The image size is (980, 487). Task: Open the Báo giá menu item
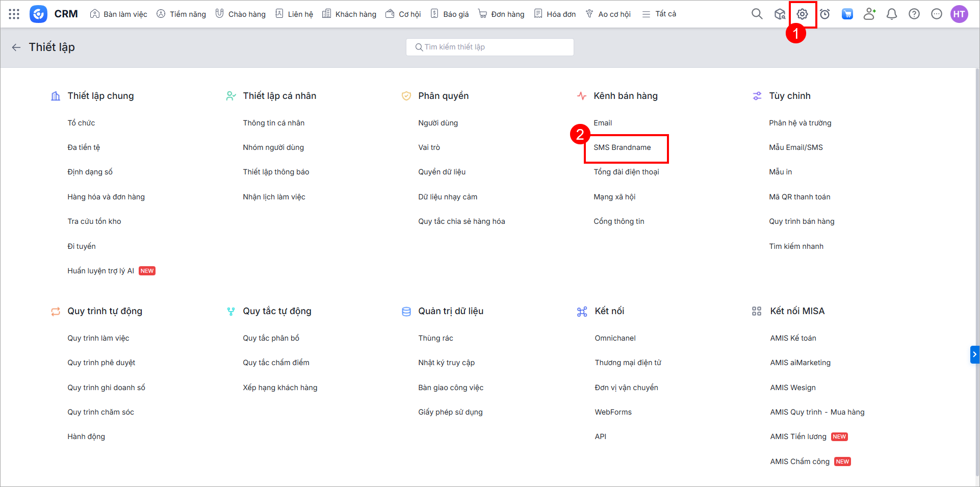[450, 14]
